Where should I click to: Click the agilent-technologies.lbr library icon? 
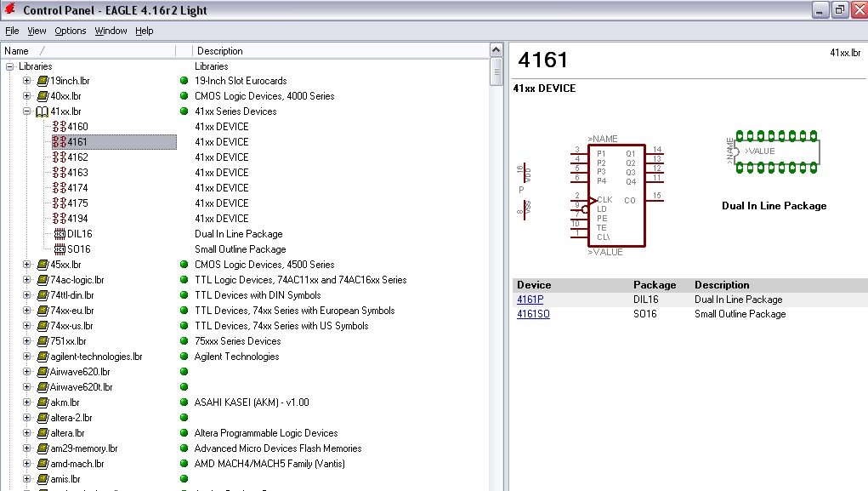[x=43, y=357]
